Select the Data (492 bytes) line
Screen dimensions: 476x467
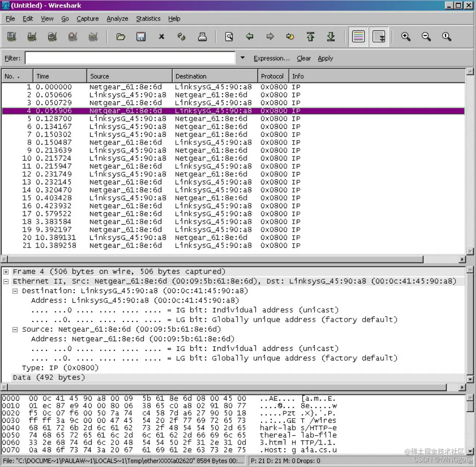[49, 378]
